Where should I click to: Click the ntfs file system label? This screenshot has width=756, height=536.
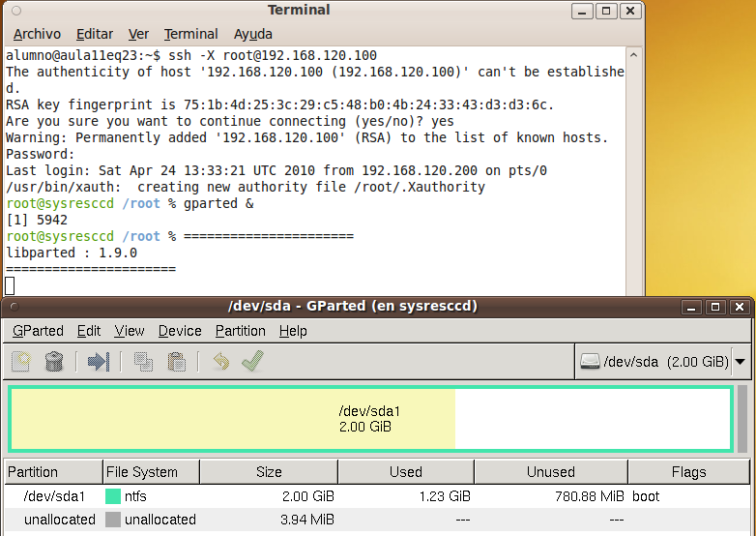pos(135,496)
